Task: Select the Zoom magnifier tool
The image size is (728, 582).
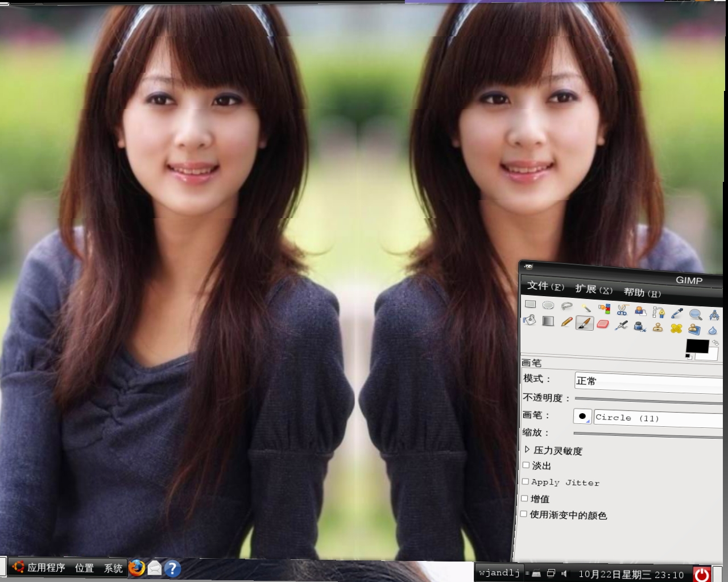Action: 695,314
